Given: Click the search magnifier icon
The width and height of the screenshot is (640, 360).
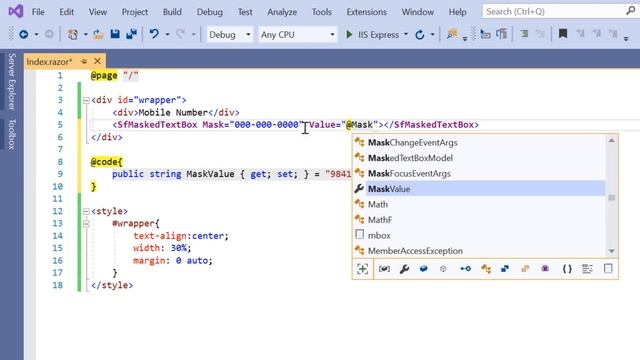Looking at the screenshot, I should (631, 11).
